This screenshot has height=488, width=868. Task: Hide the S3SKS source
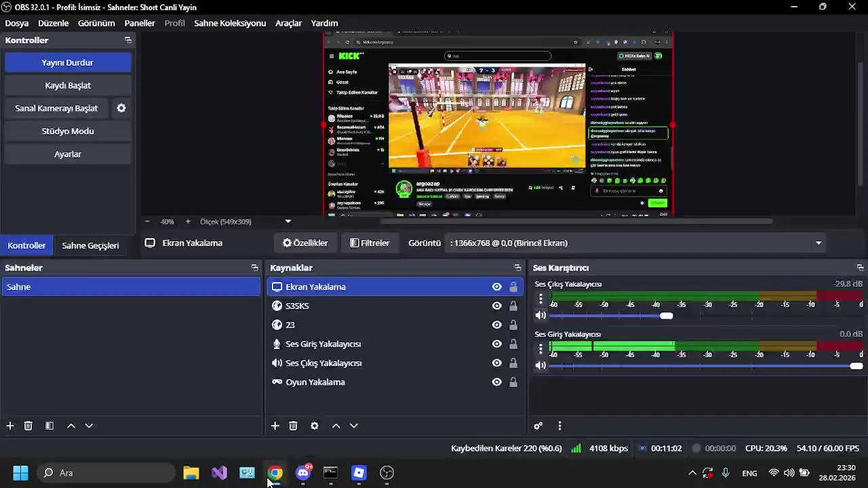pos(497,306)
